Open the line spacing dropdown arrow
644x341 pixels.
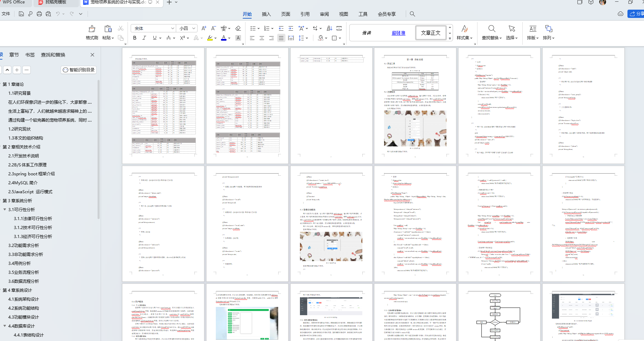(x=307, y=38)
